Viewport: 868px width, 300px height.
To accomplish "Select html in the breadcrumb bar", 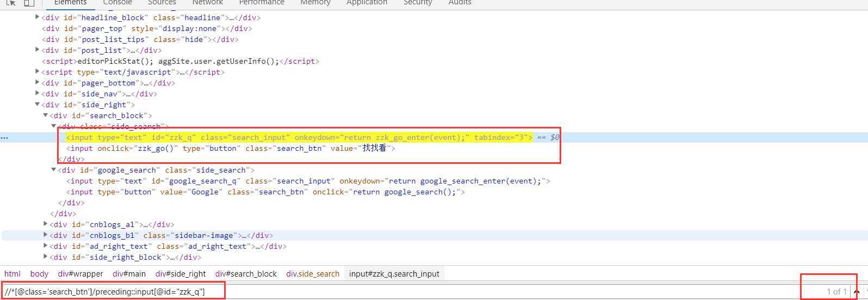I will [x=13, y=274].
